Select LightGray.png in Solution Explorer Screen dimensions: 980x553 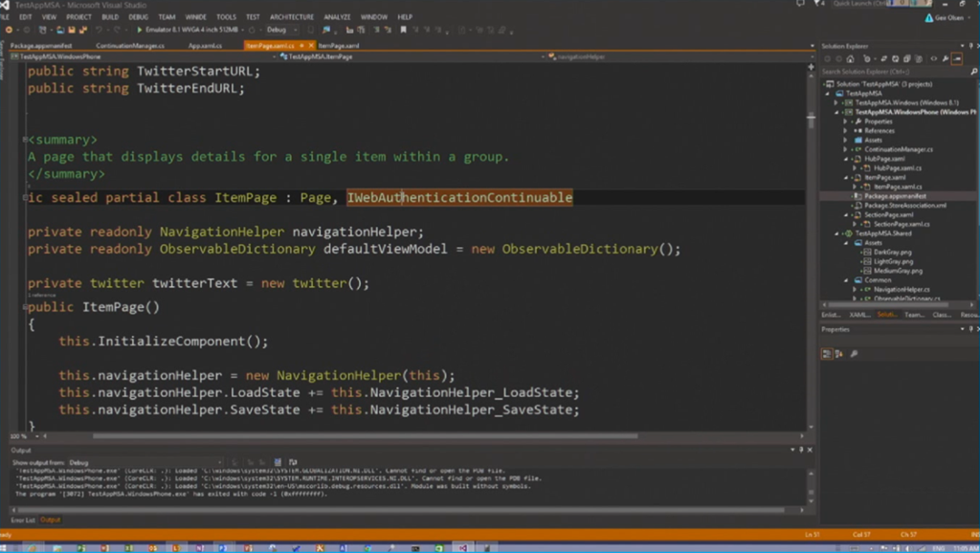point(893,262)
